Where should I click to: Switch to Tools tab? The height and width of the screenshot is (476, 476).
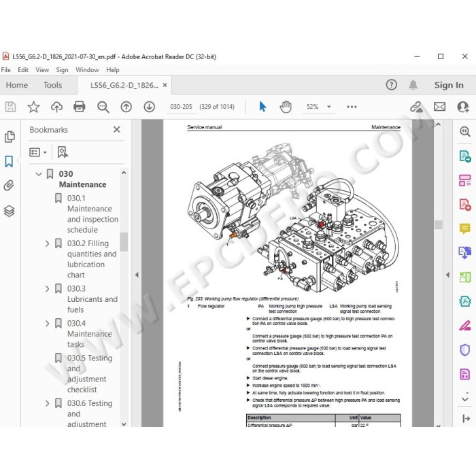pos(52,85)
